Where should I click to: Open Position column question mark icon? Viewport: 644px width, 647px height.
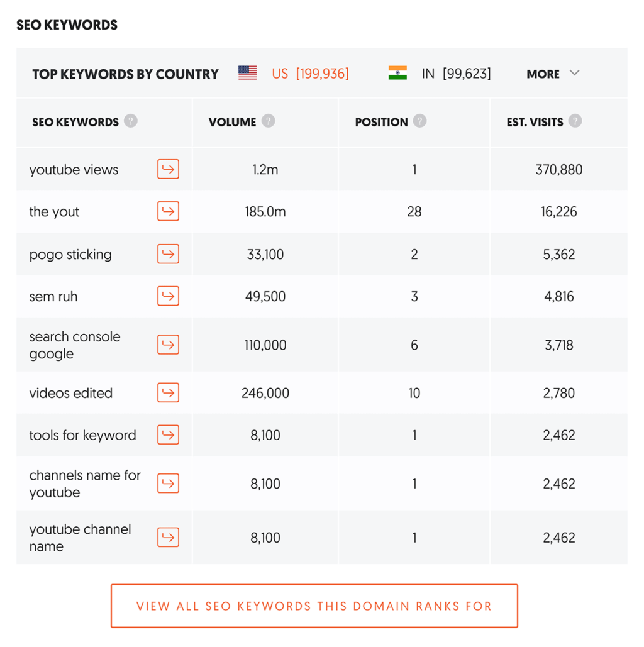pyautogui.click(x=419, y=121)
